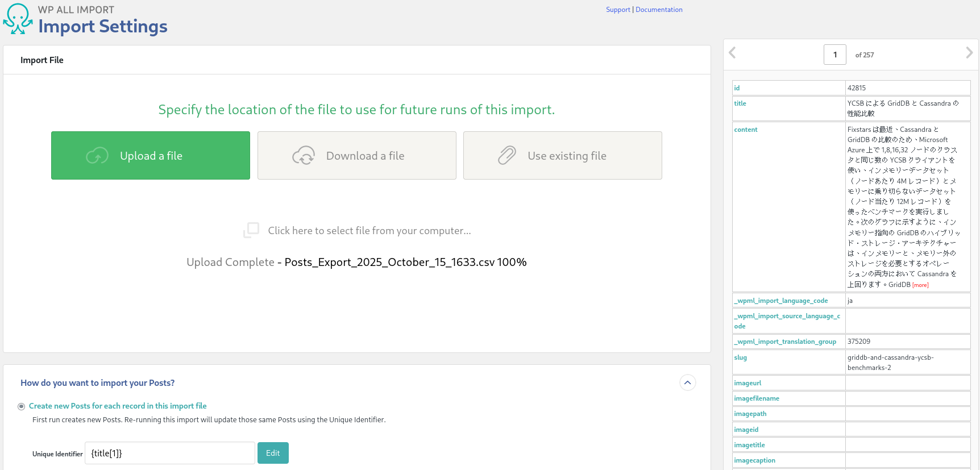Image resolution: width=980 pixels, height=470 pixels.
Task: Choose Upload a file option
Action: click(x=151, y=156)
